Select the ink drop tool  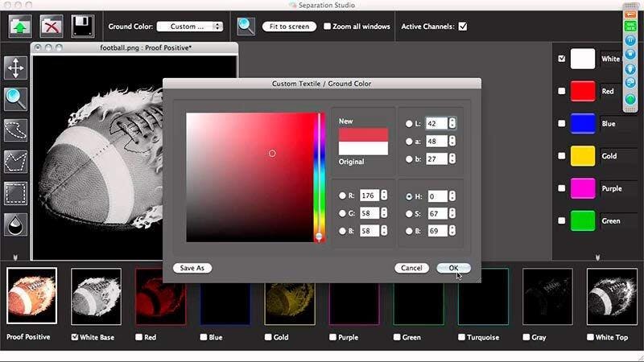tap(16, 224)
